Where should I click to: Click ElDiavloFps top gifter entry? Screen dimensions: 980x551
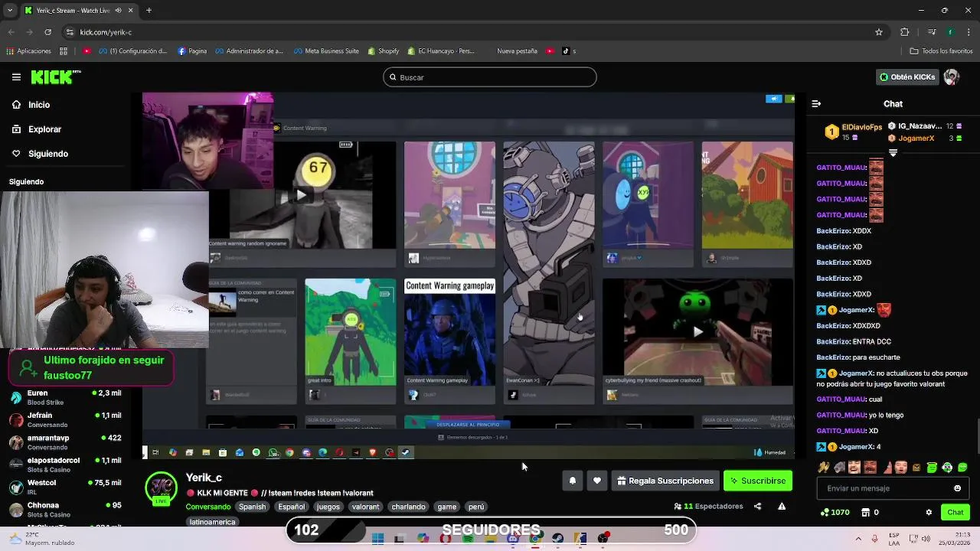click(x=854, y=131)
